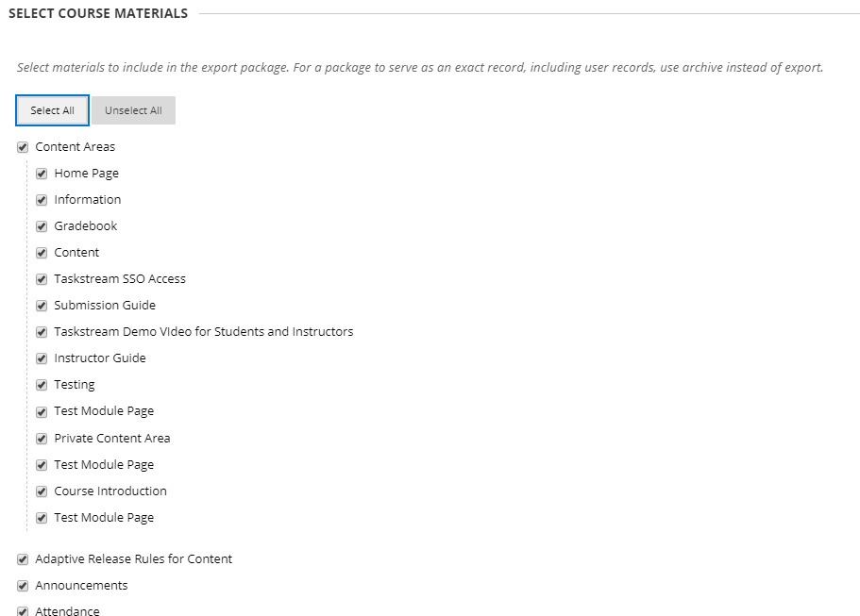Image resolution: width=860 pixels, height=616 pixels.
Task: Click the Content Areas label text
Action: 76,147
